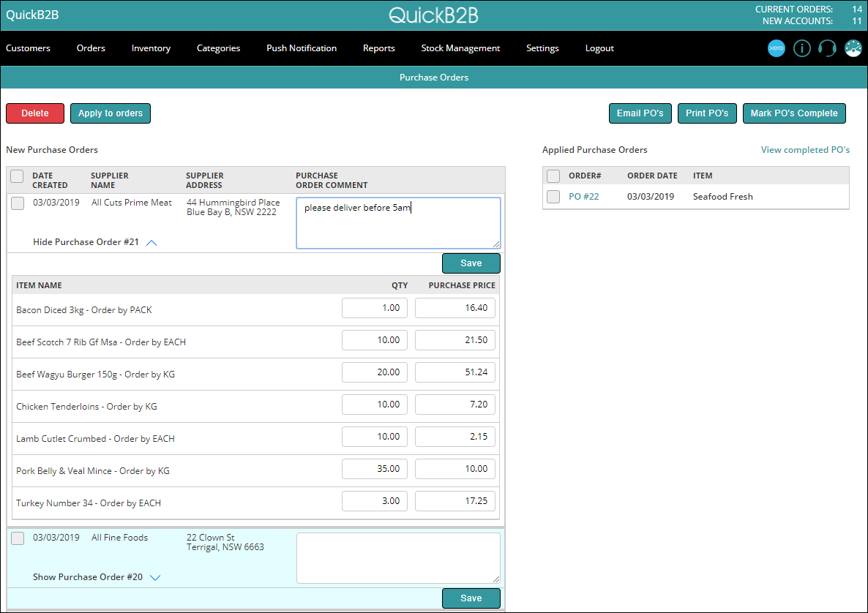Click the Beef Scotch 7 Rib quantity field
This screenshot has height=613, width=868.
[374, 340]
